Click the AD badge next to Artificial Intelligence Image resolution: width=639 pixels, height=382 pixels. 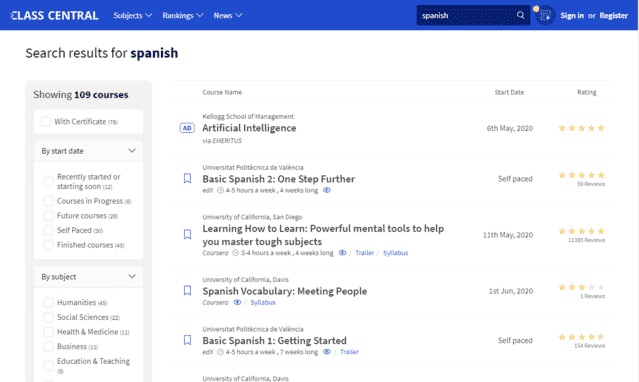[x=187, y=128]
